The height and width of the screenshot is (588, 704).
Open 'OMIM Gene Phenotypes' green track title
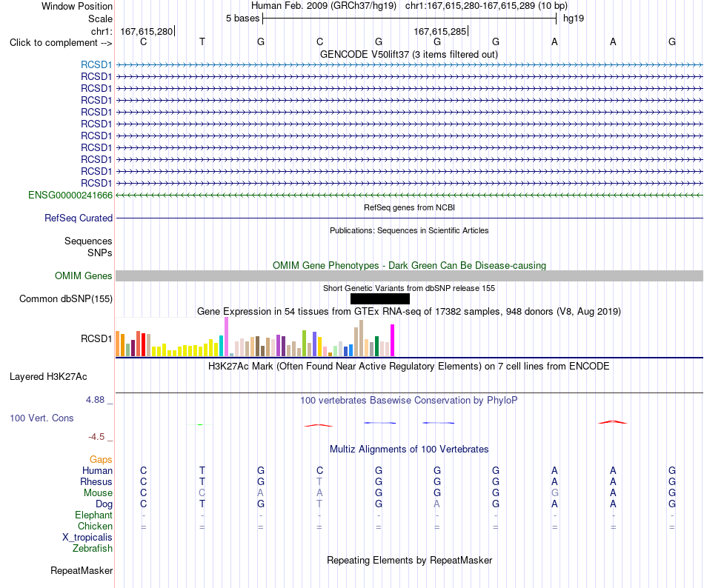coord(409,266)
